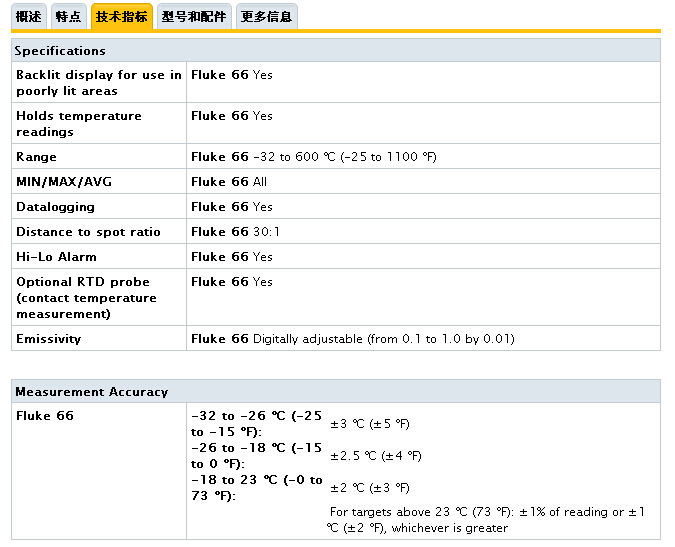The image size is (675, 547).
Task: Click the ±2.5 °C accuracy value
Action: click(x=376, y=456)
